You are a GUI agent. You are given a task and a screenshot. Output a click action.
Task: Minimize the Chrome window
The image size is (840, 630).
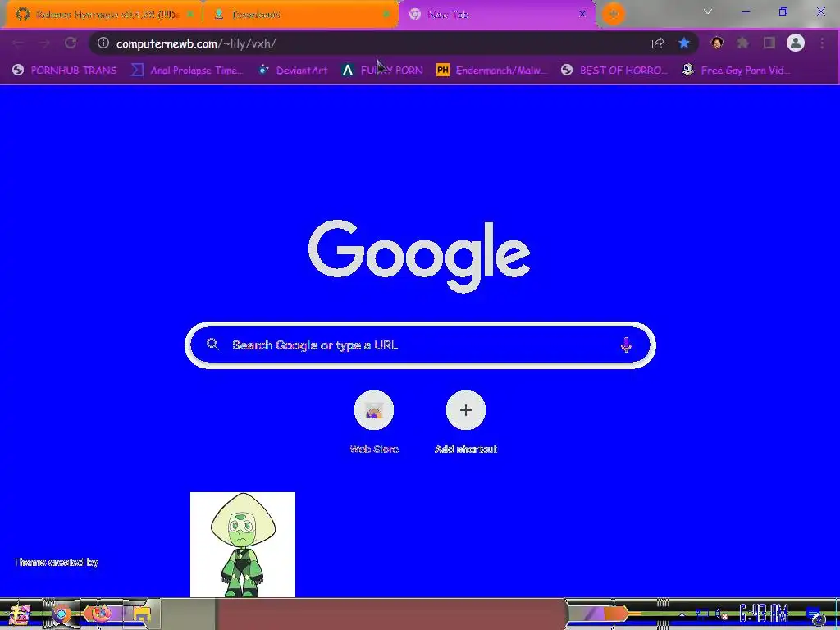click(x=745, y=11)
